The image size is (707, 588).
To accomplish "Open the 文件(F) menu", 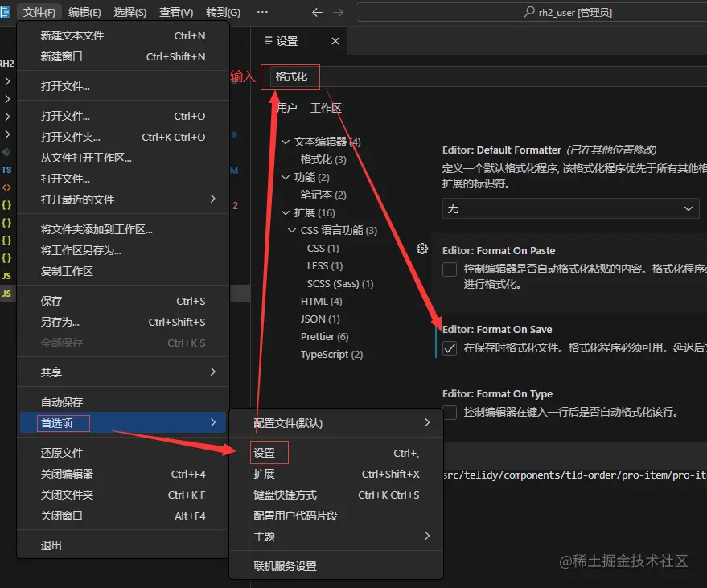I will pyautogui.click(x=39, y=12).
